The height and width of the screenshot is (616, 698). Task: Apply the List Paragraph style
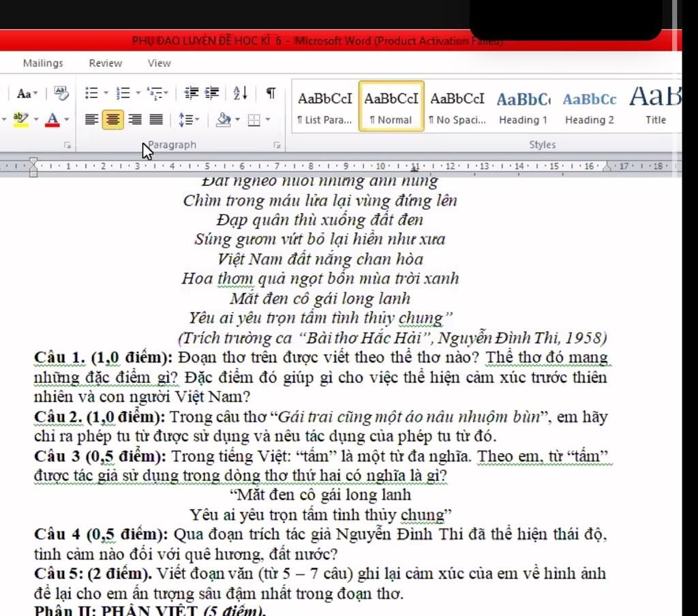(325, 107)
